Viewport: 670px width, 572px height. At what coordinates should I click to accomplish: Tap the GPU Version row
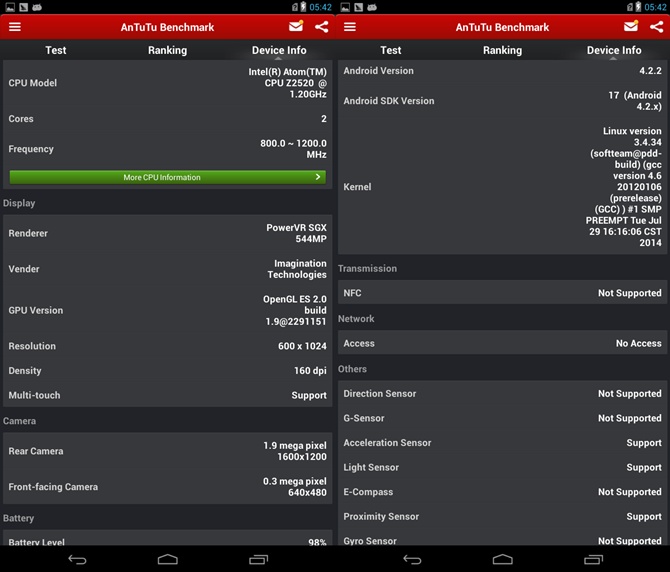(x=168, y=310)
